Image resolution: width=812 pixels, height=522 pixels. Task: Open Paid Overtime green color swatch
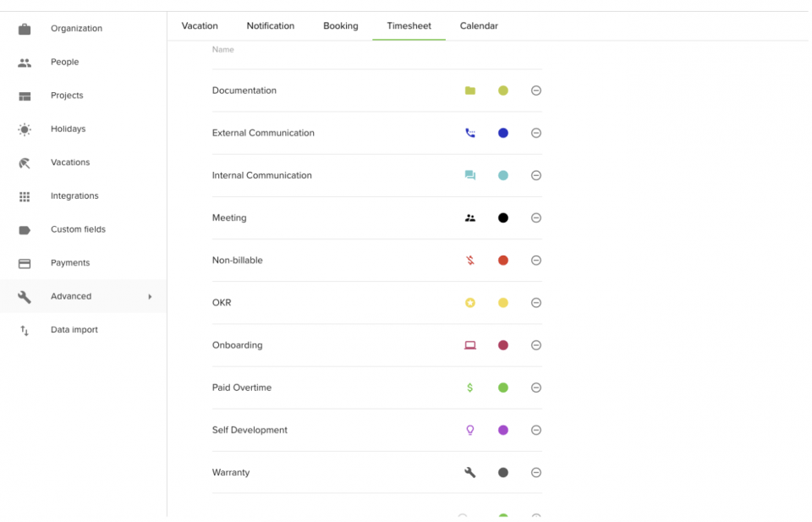[502, 387]
